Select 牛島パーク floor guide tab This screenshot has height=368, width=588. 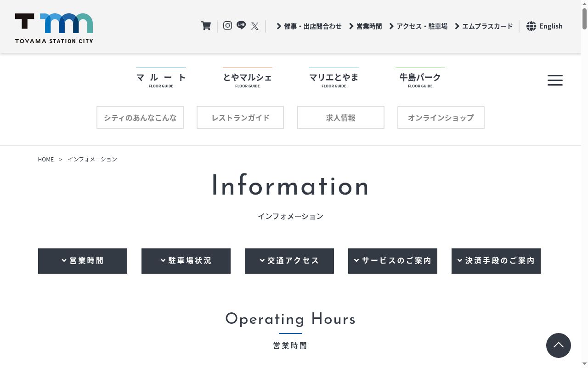420,78
